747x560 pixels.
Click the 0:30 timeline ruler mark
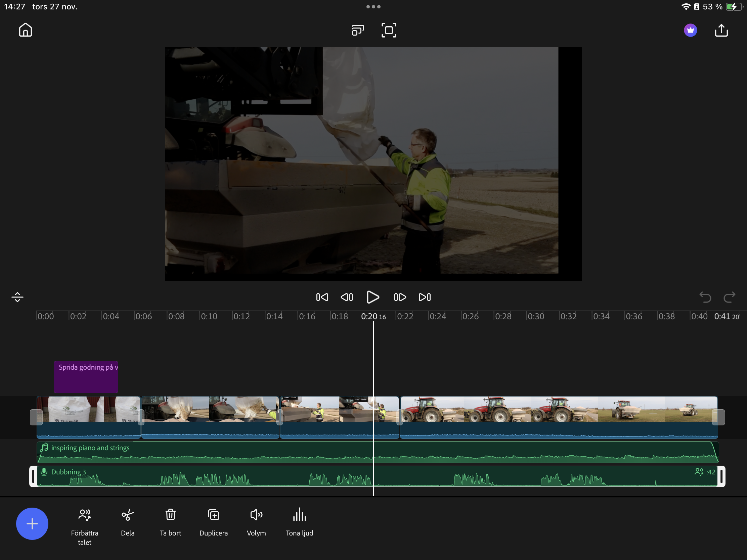coord(535,317)
